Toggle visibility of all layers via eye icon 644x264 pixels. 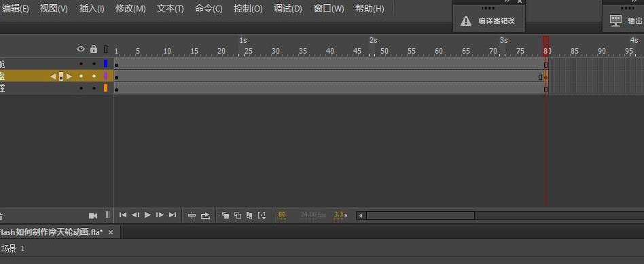tap(81, 50)
